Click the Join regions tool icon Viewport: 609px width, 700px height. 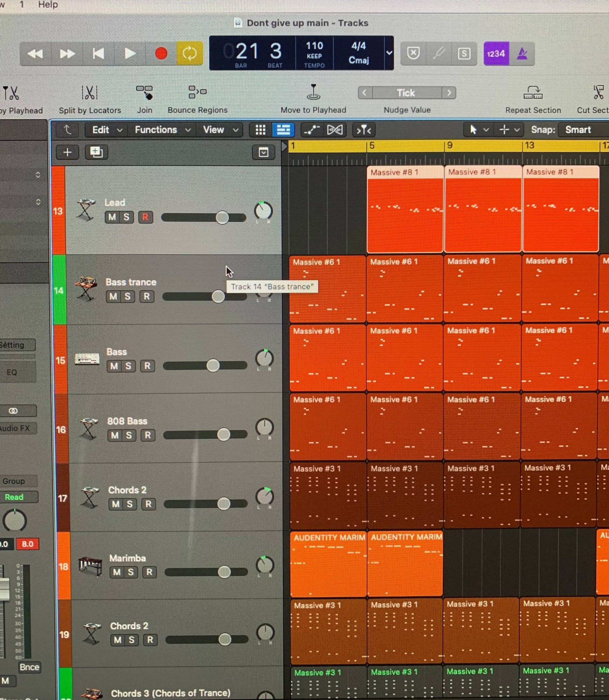(144, 93)
